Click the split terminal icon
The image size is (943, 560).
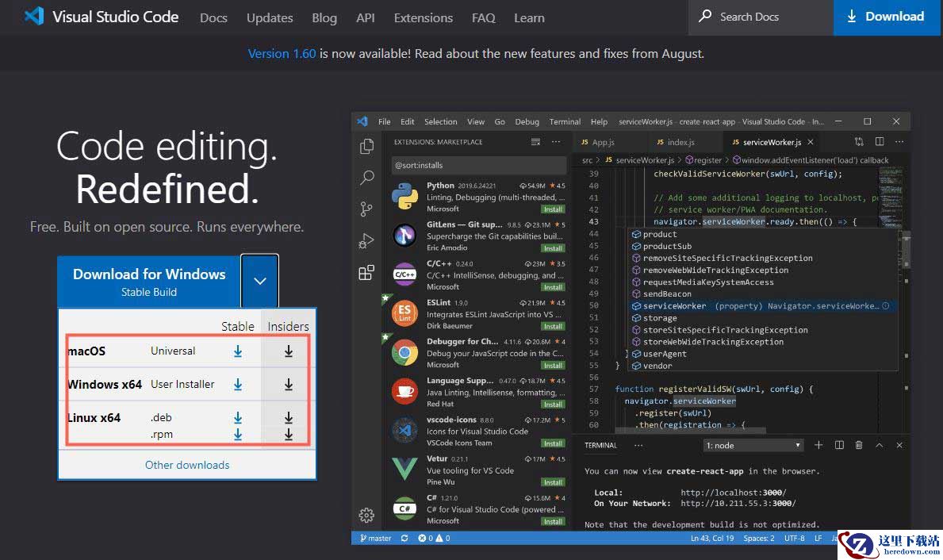coord(839,445)
